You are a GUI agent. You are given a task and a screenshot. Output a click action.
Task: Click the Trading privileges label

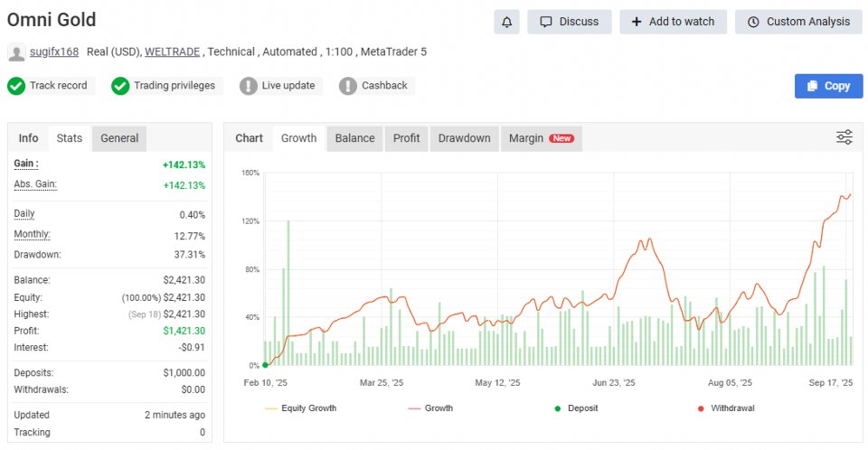[175, 86]
